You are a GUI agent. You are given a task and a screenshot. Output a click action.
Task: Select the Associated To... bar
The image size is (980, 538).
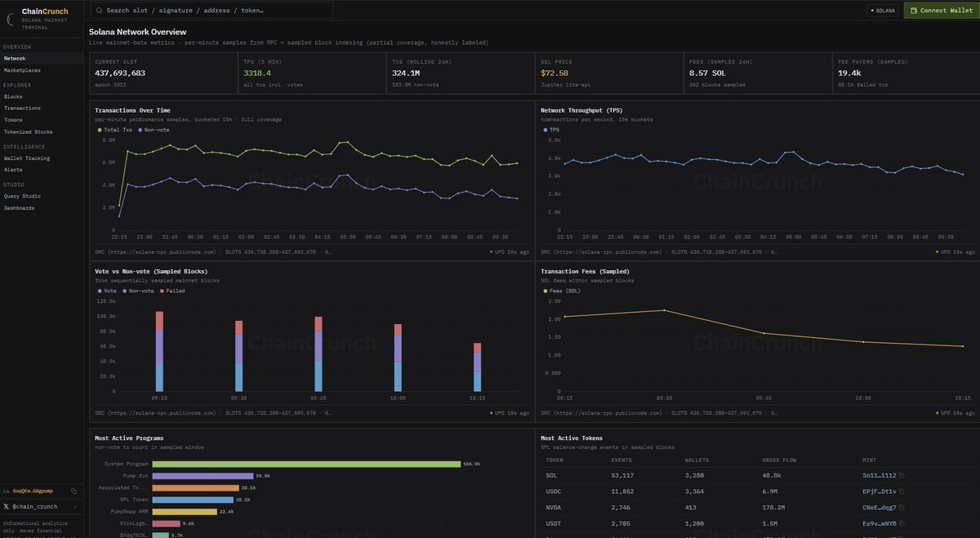pyautogui.click(x=196, y=487)
